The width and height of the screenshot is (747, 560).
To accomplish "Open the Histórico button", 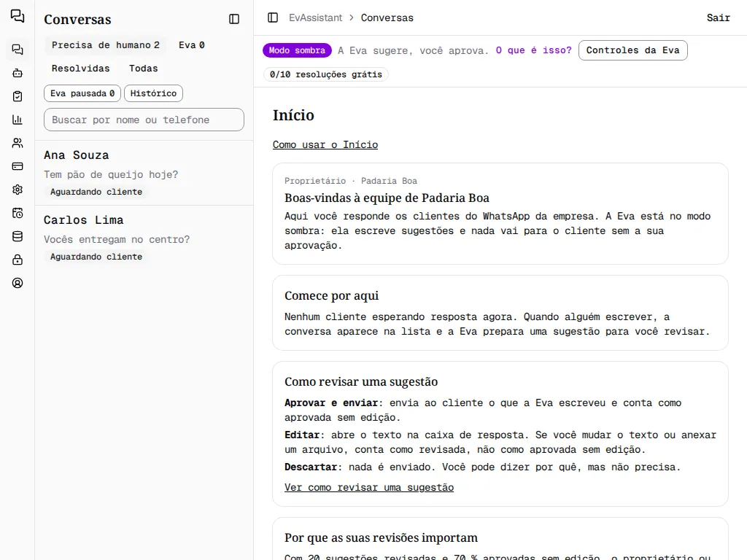I will (x=153, y=93).
